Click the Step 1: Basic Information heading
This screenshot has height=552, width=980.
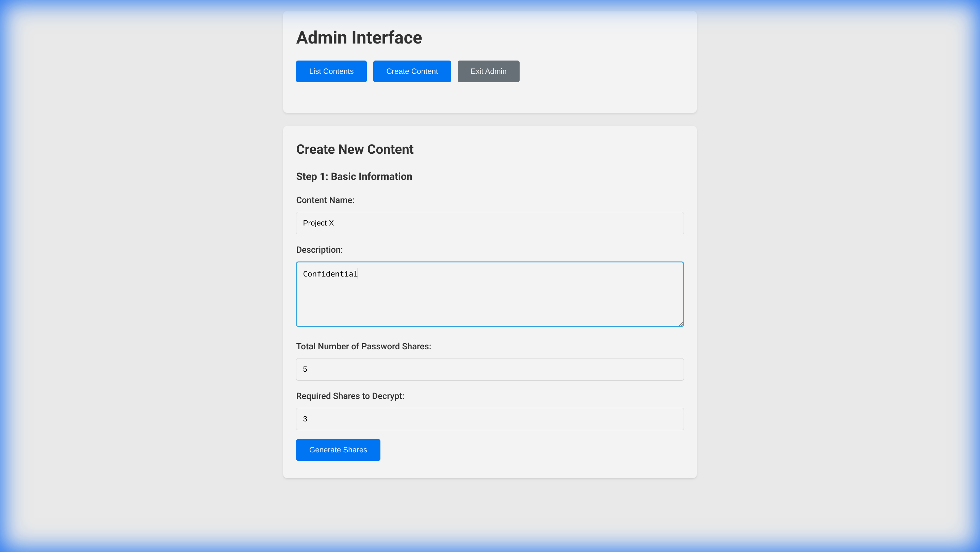[x=354, y=177]
